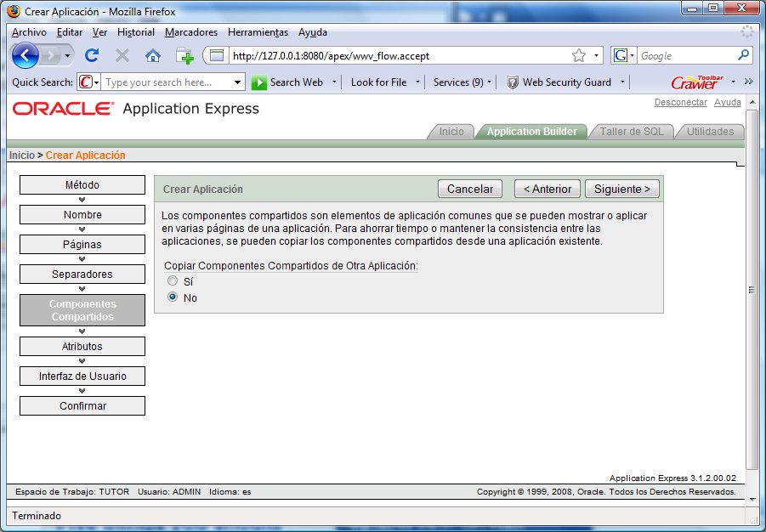Switch to the Taller de SQL tab

632,132
